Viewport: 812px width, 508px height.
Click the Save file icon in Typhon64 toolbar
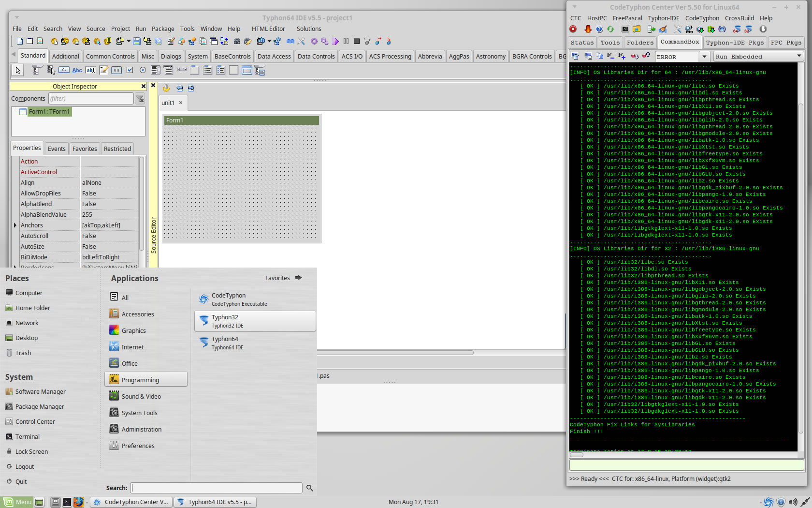click(x=137, y=42)
